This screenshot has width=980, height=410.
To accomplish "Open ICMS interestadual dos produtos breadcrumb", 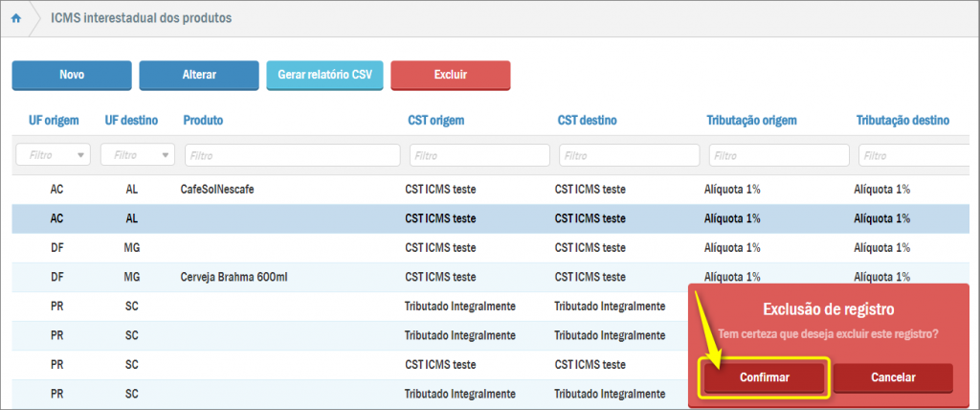I will pyautogui.click(x=141, y=18).
